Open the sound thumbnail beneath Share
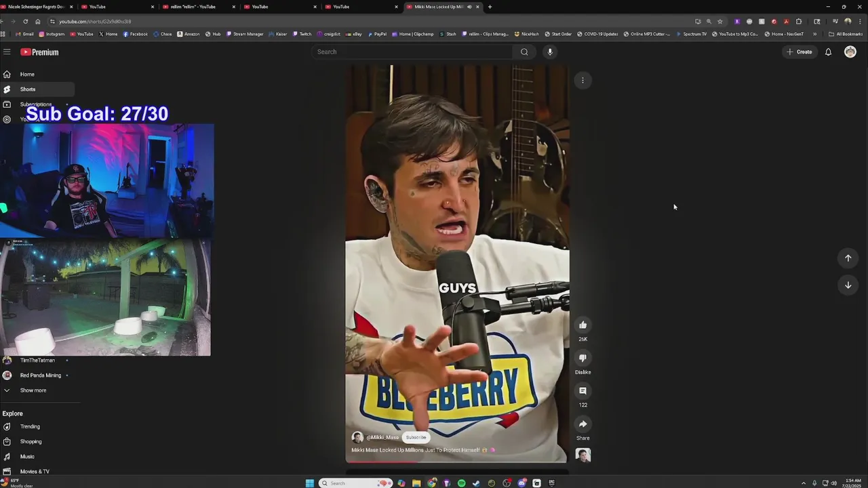The image size is (868, 488). click(583, 455)
